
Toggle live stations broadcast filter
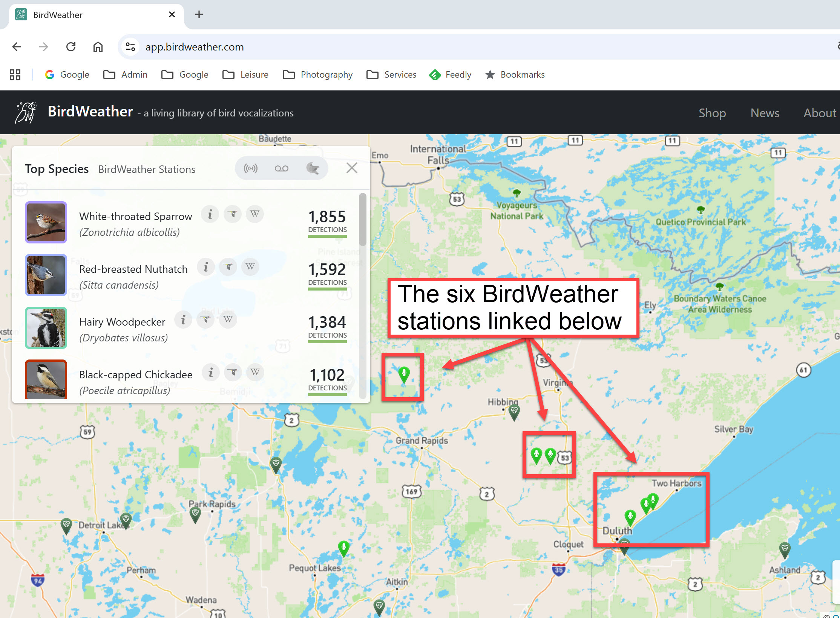pos(251,168)
